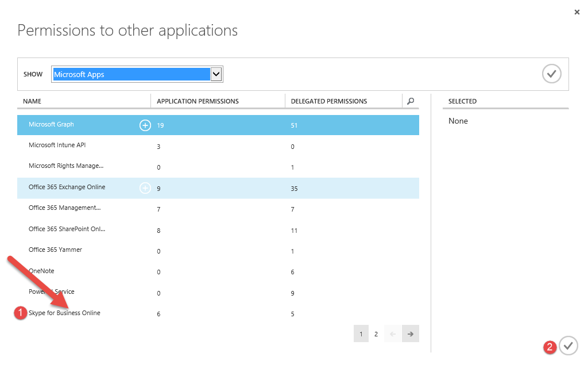Open the search magnifier in table header

point(411,101)
